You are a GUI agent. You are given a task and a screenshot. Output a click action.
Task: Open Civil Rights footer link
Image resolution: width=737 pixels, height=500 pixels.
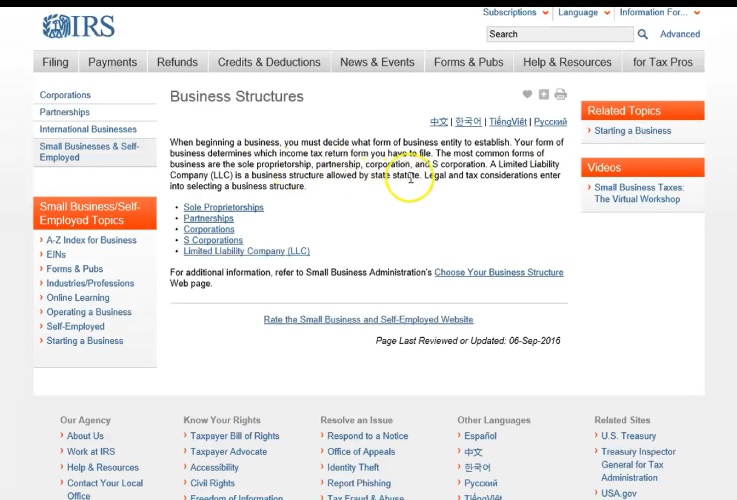pos(212,483)
